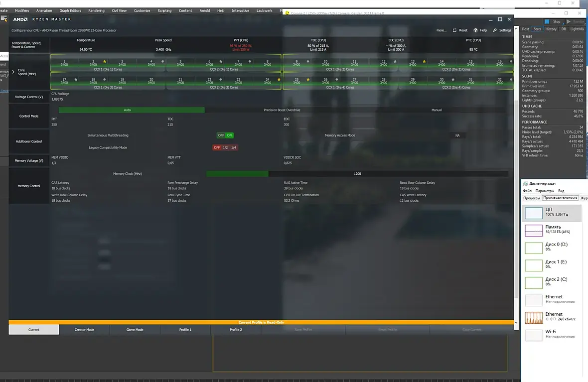Click the dot marker on core 9
588x382 pixels.
tap(308, 61)
